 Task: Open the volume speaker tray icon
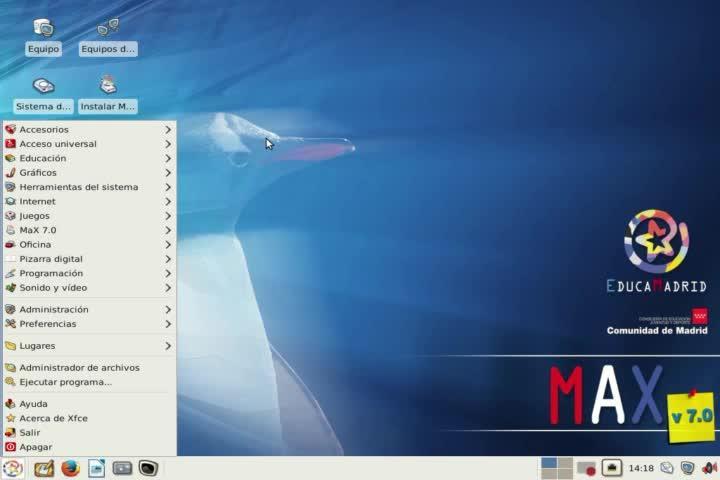[709, 469]
